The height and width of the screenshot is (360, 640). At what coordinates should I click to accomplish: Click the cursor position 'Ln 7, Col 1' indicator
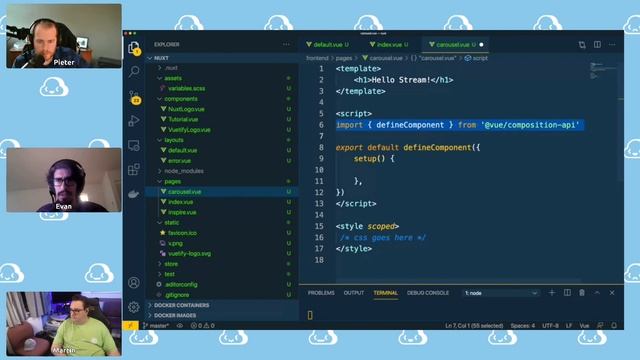[x=474, y=326]
